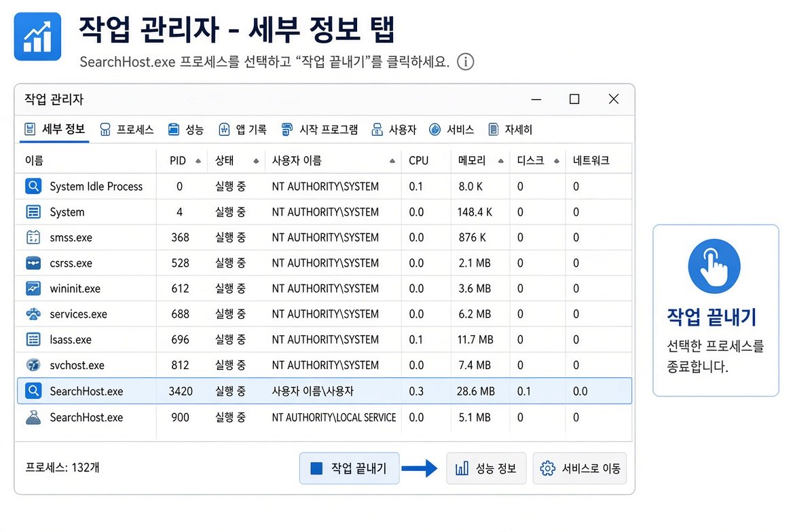The width and height of the screenshot is (793, 532).
Task: Open the 서비스 tab
Action: pyautogui.click(x=451, y=130)
